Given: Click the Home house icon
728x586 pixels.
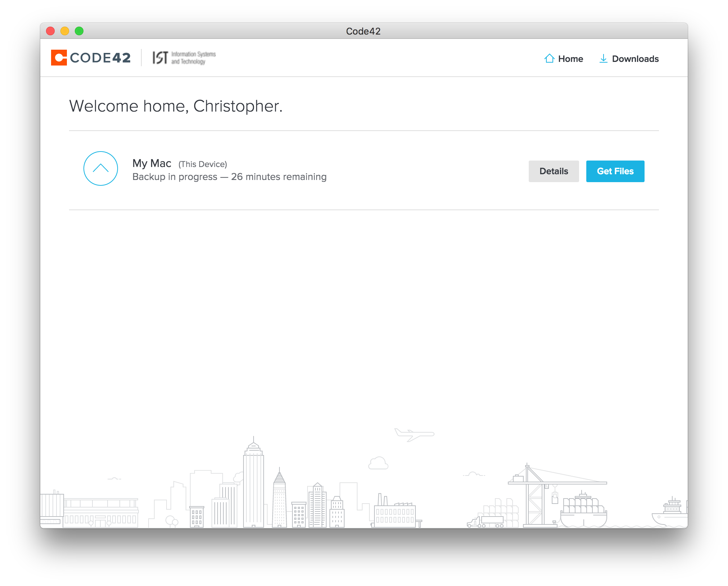Looking at the screenshot, I should (x=549, y=58).
